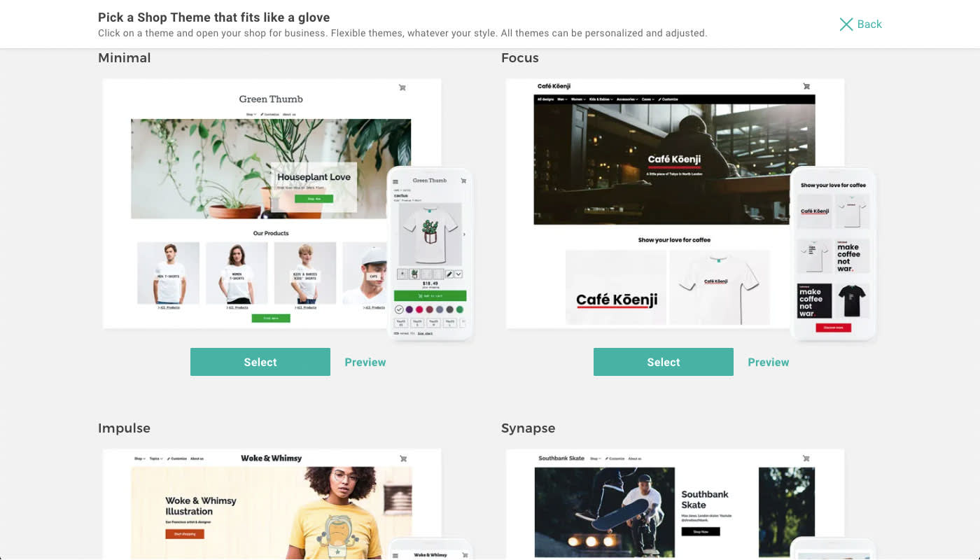Preview the Minimal theme

pyautogui.click(x=365, y=362)
